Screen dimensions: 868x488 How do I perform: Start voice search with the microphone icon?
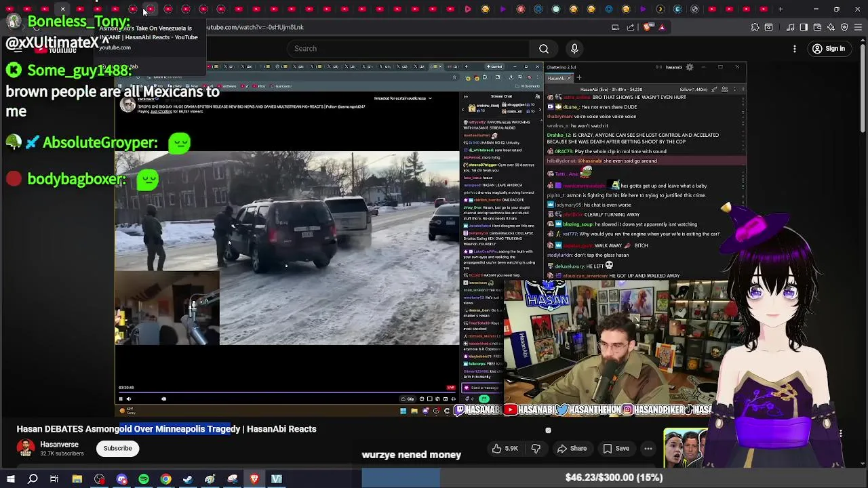(574, 49)
